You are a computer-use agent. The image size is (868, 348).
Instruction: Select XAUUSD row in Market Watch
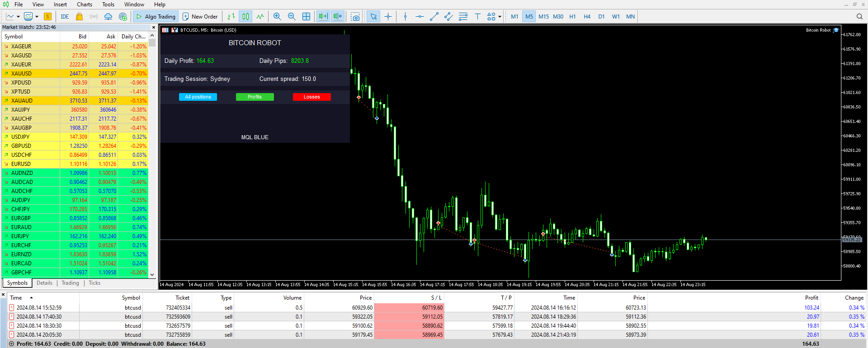point(75,74)
